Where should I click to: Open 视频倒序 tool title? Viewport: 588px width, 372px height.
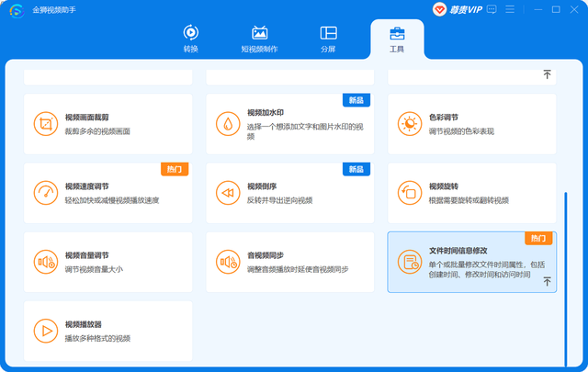[262, 186]
